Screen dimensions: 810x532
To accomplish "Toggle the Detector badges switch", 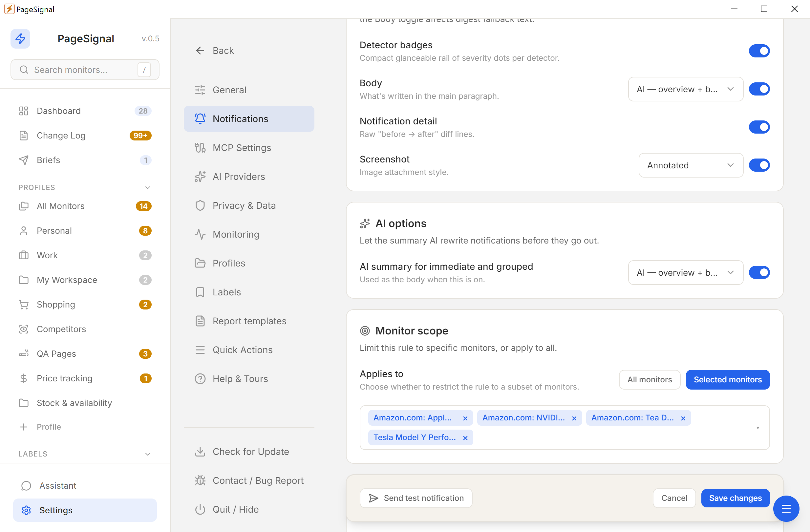I will pyautogui.click(x=759, y=51).
